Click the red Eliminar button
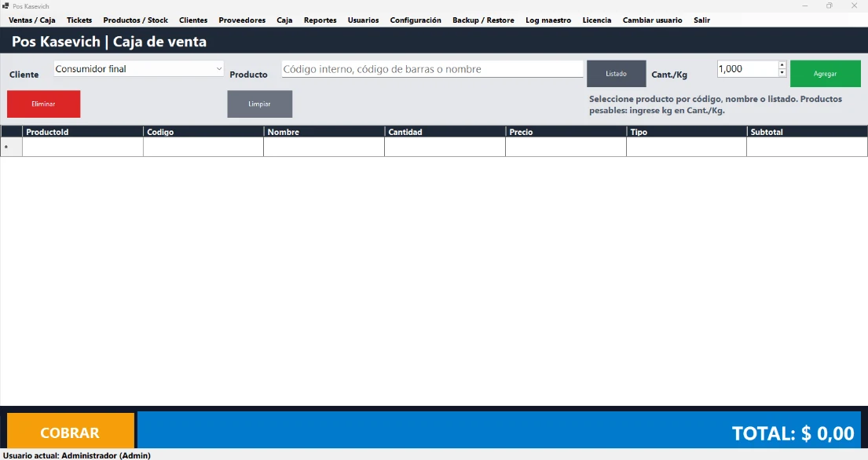 [x=44, y=104]
